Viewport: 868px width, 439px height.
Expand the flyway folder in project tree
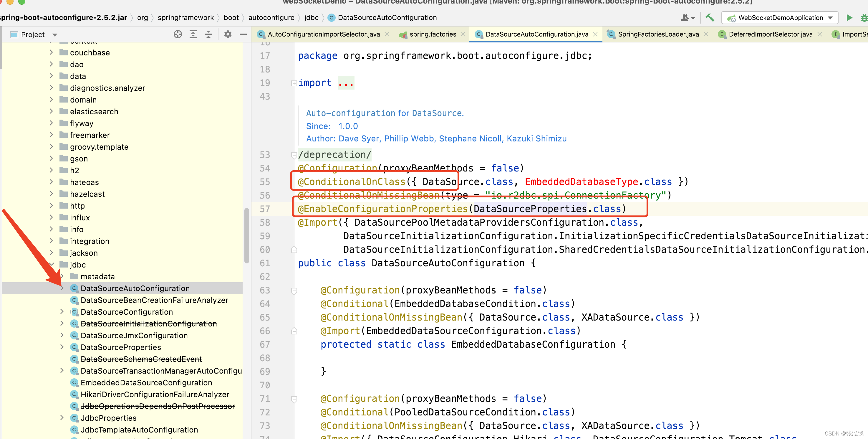point(51,123)
